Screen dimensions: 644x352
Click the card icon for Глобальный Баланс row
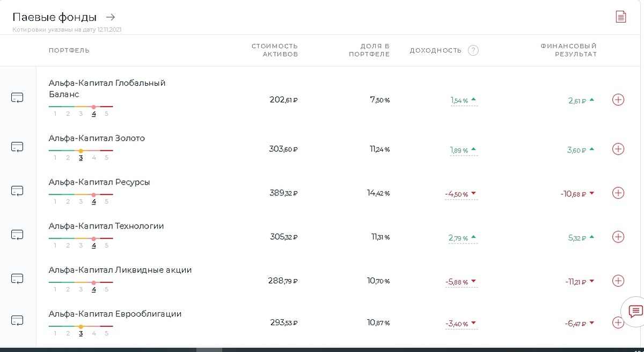coord(17,98)
